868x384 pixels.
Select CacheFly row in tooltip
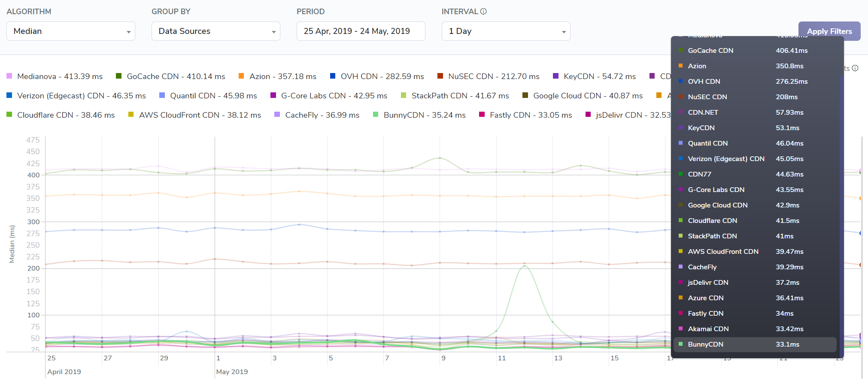pos(755,267)
